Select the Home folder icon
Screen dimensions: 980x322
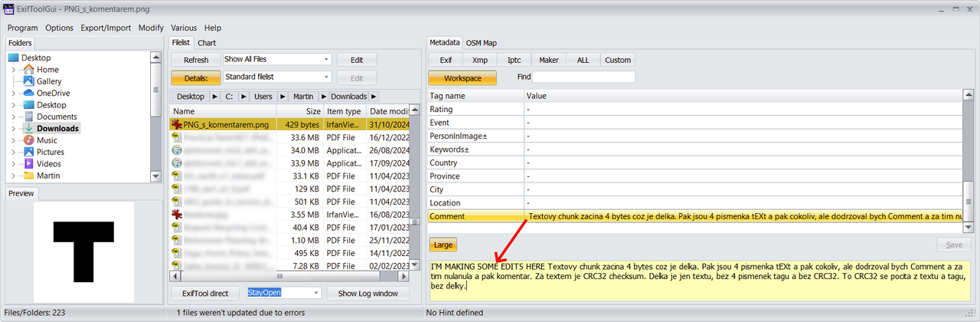(28, 69)
